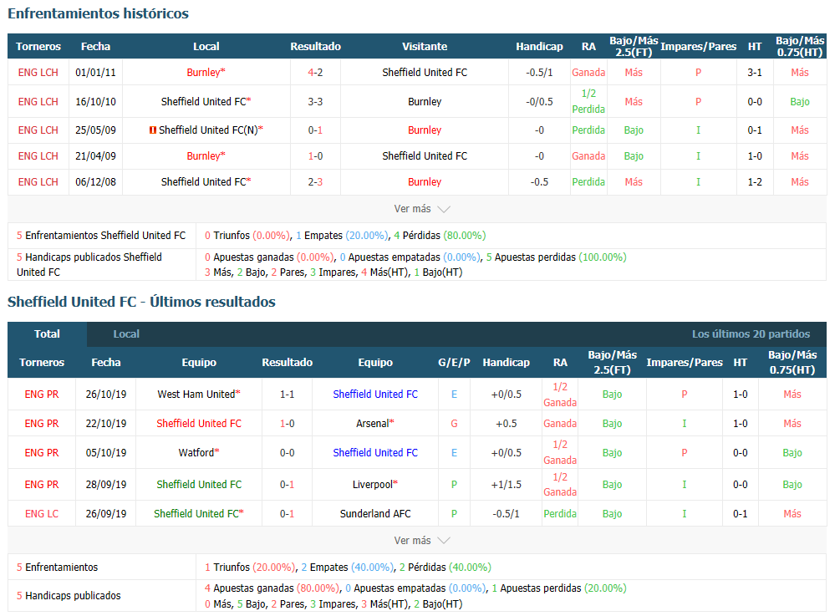Screen dimensions: 840x616
Task: Open Liverpool team link
Action: pyautogui.click(x=375, y=484)
